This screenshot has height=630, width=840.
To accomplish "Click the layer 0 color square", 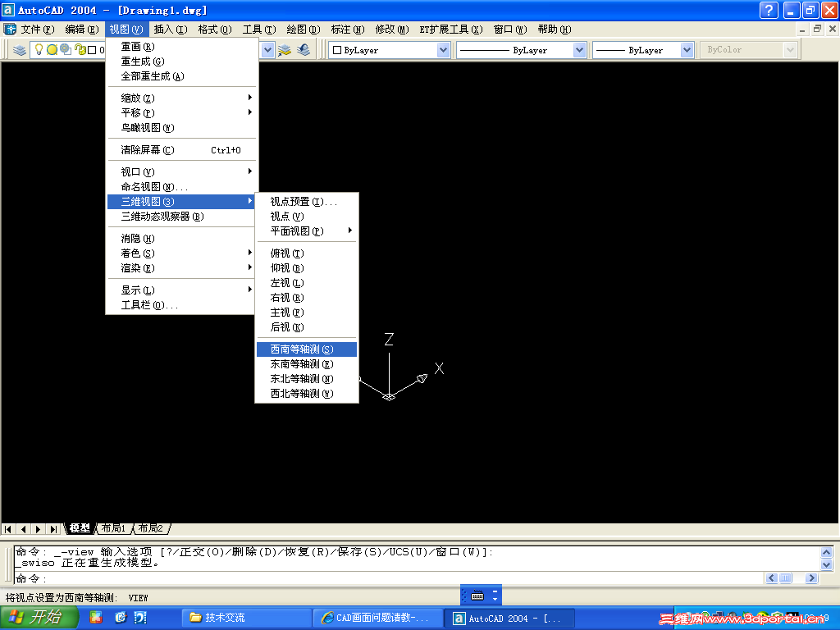I will [92, 50].
